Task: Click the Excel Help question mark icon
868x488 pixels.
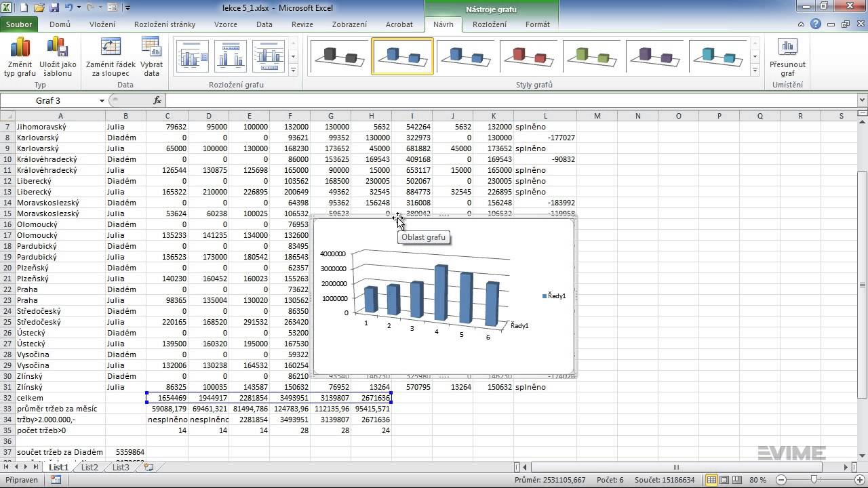Action: (816, 24)
